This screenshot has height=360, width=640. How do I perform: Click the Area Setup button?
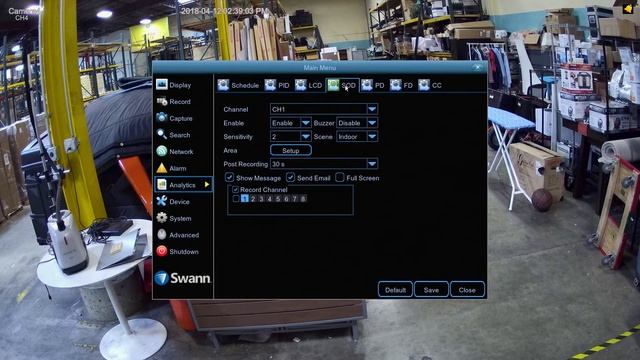click(291, 150)
